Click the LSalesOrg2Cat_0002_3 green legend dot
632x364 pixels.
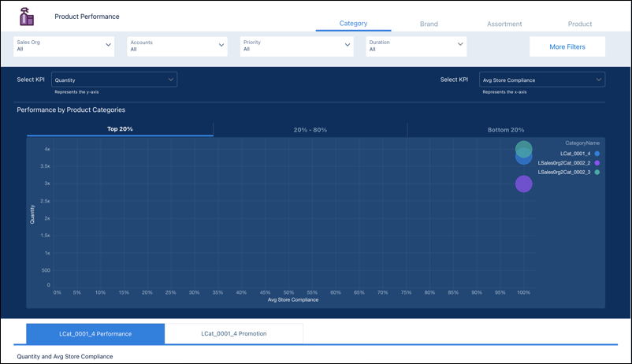coord(597,172)
